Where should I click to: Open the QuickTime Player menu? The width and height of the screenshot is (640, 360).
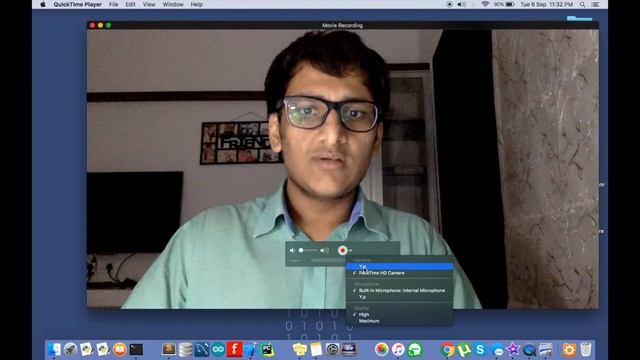click(x=78, y=4)
